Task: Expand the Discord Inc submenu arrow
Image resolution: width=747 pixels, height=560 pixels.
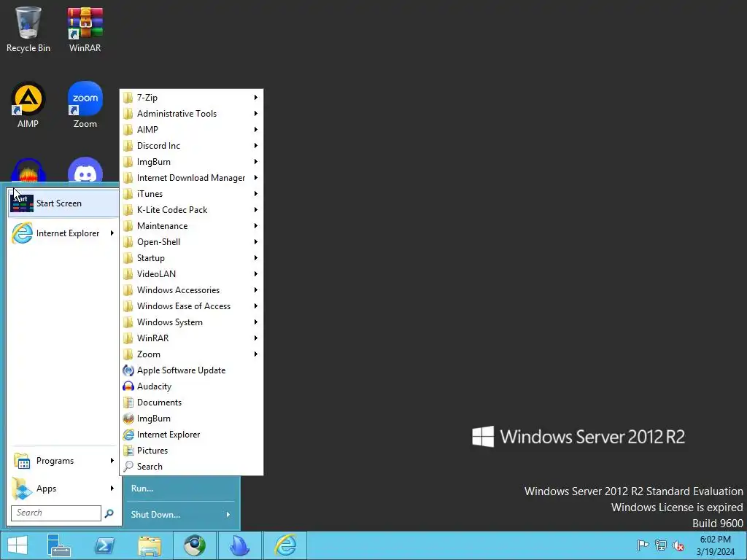Action: pos(256,146)
